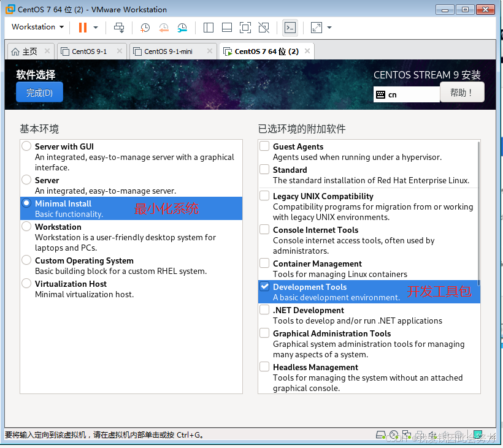Click the VMware Workstation title bar icon
The image size is (503, 448).
(x=10, y=9)
